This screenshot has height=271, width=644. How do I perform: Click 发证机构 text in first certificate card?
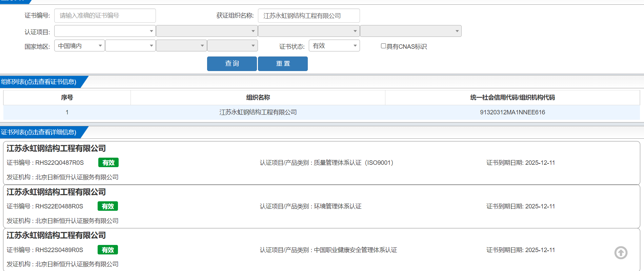(62, 177)
